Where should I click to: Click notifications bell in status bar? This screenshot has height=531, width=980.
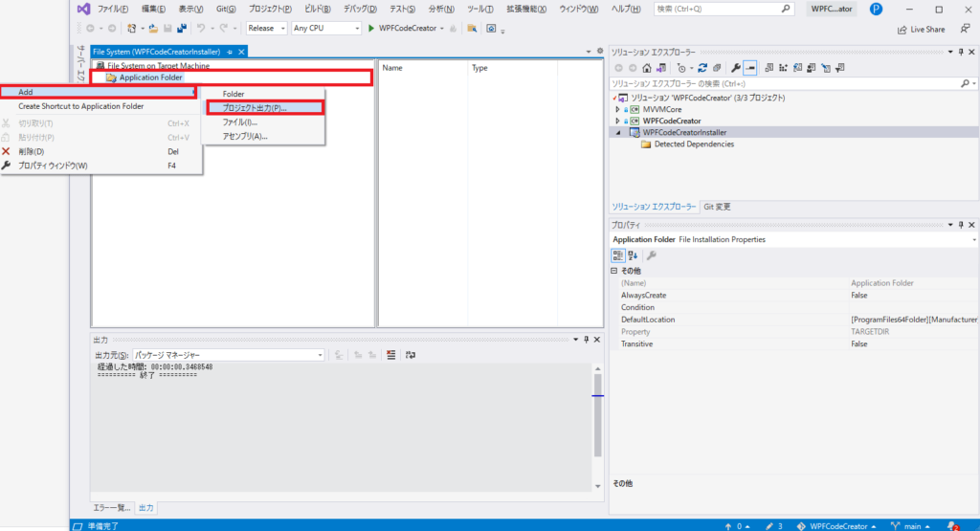pos(952,526)
